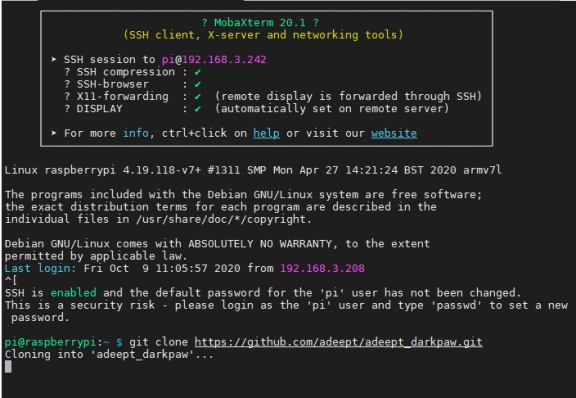Click the 'Last login:' label
Screen dimensions: 576x398
(x=40, y=268)
